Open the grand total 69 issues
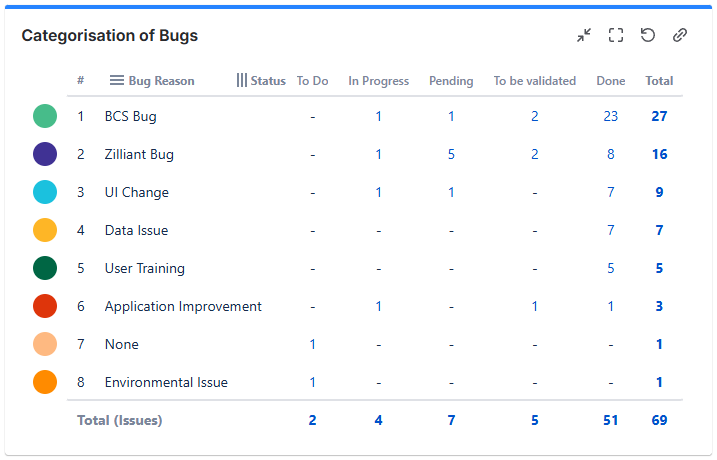717x460 pixels. tap(659, 420)
